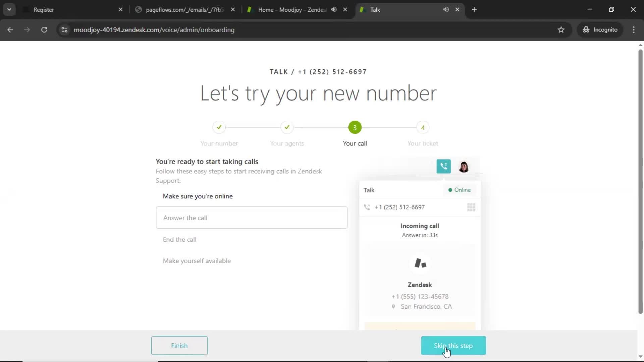This screenshot has width=644, height=362.
Task: Click caller number +1 (555) 123-45678
Action: (x=420, y=297)
